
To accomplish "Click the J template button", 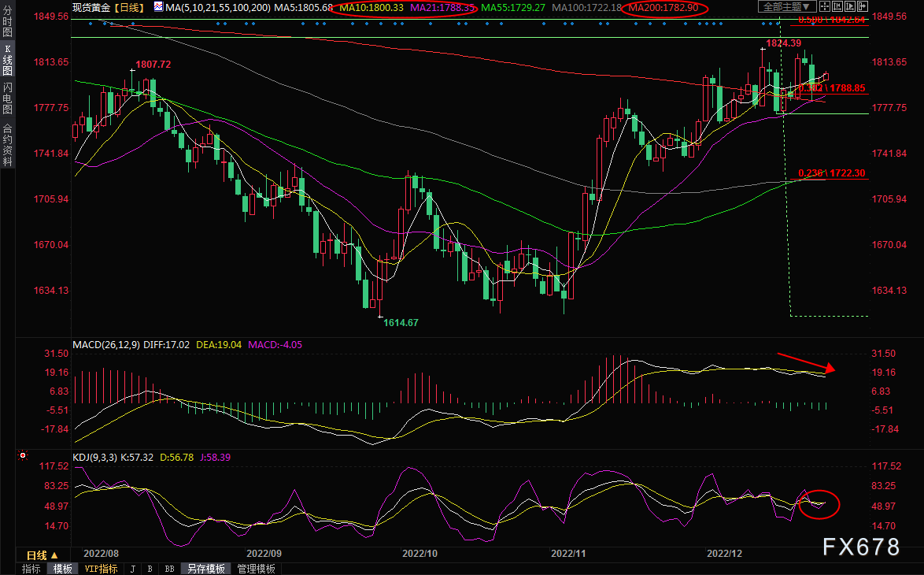I will point(132,569).
